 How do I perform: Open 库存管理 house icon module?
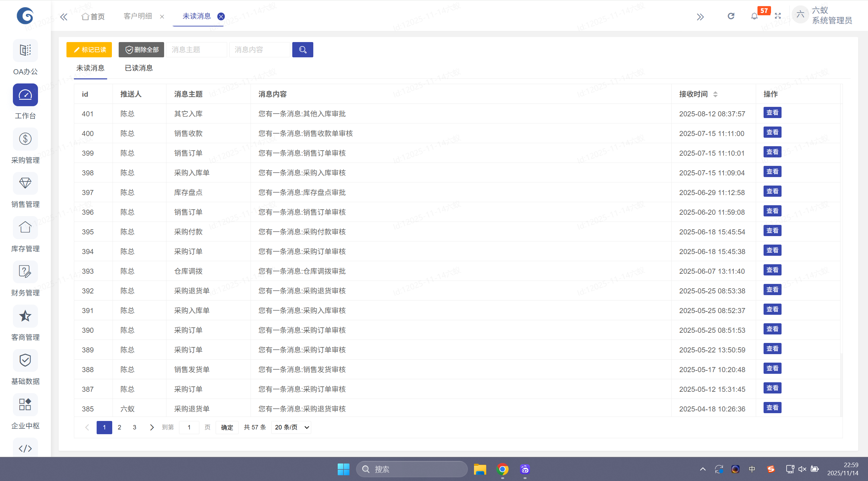point(25,227)
